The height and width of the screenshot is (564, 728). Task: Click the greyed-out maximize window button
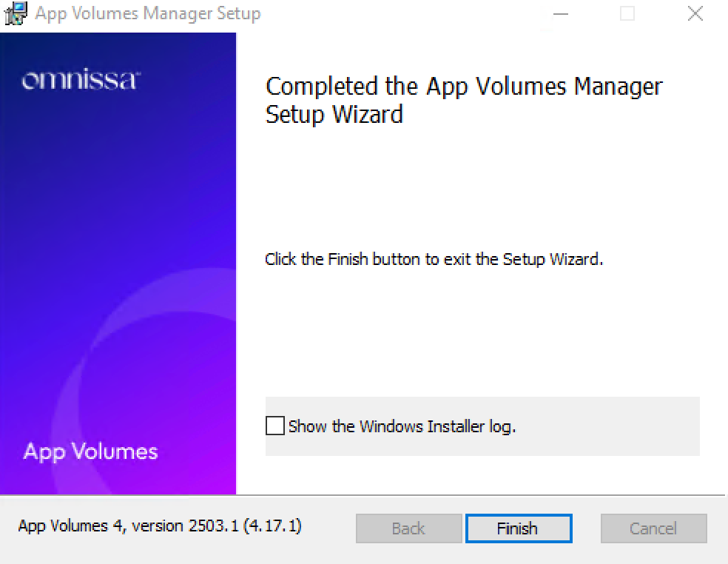tap(627, 14)
